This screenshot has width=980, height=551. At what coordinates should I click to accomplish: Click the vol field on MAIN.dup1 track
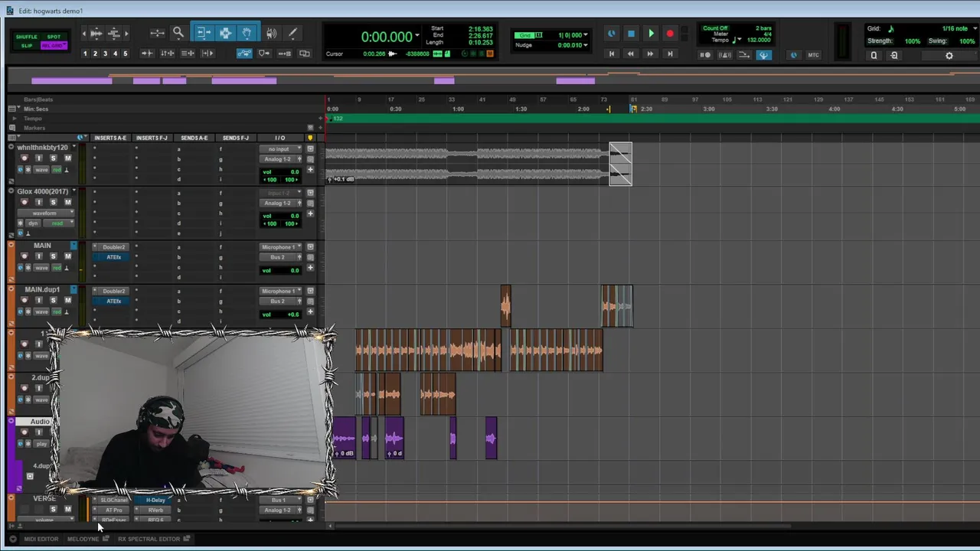281,315
